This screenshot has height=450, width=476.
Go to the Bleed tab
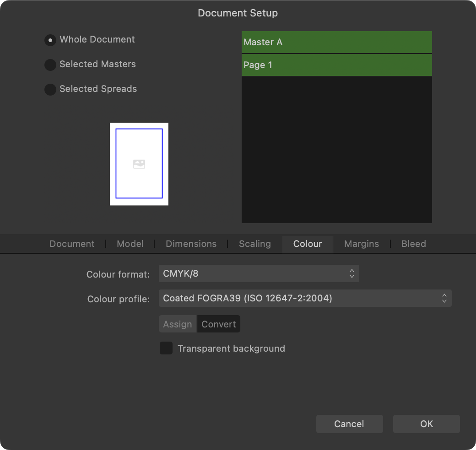413,244
